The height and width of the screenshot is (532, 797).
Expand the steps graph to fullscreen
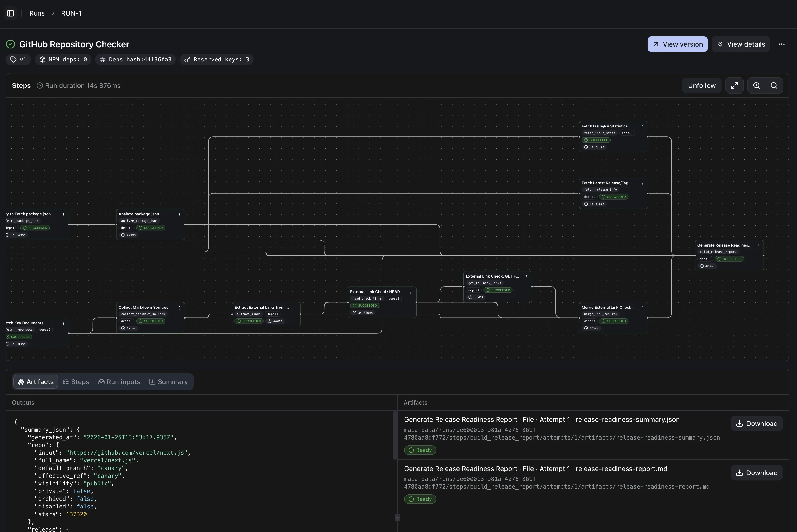tap(734, 85)
